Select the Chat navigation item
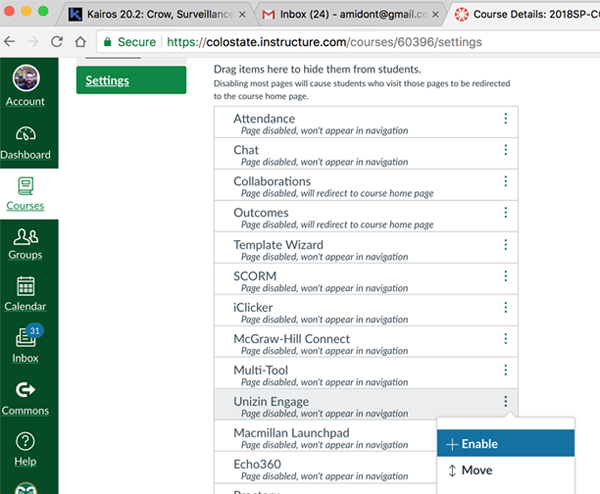This screenshot has height=494, width=600. tap(366, 154)
